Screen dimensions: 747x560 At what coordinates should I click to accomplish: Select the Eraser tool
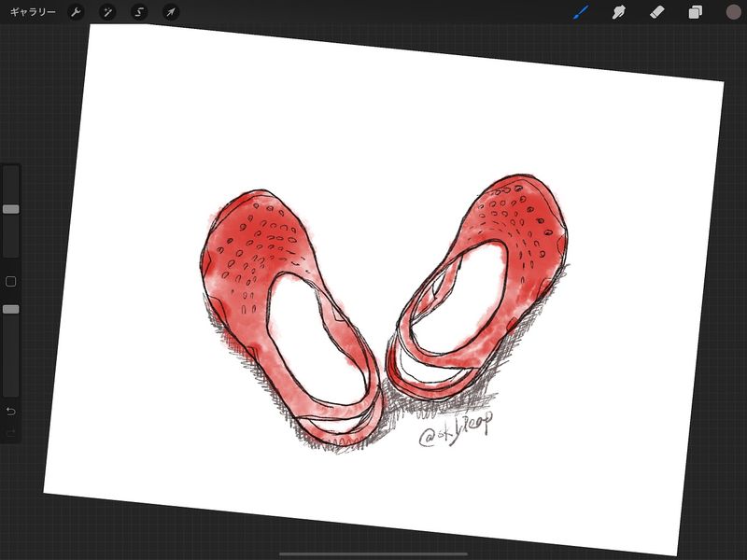point(656,12)
